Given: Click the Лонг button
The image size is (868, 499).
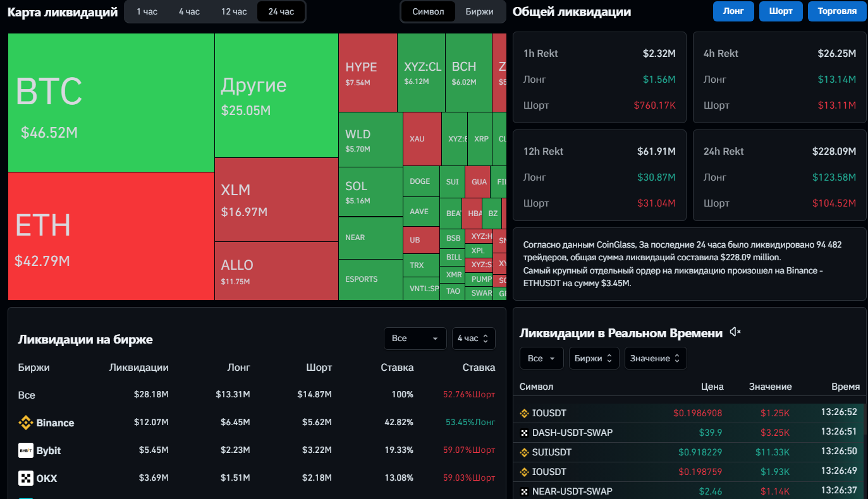Looking at the screenshot, I should 733,11.
